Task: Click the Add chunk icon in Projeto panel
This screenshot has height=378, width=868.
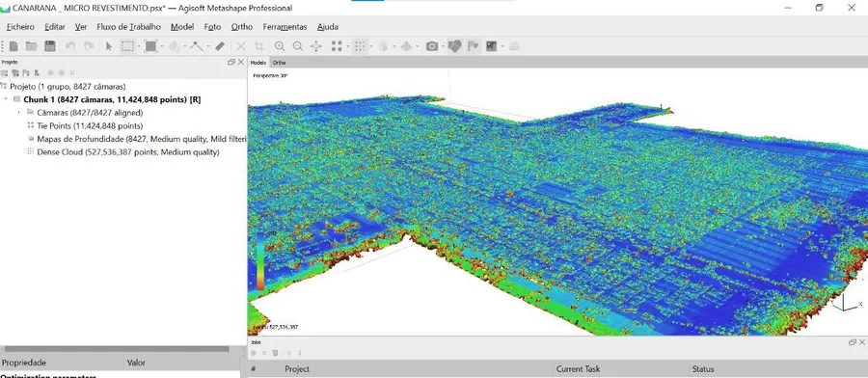Action: [5, 72]
